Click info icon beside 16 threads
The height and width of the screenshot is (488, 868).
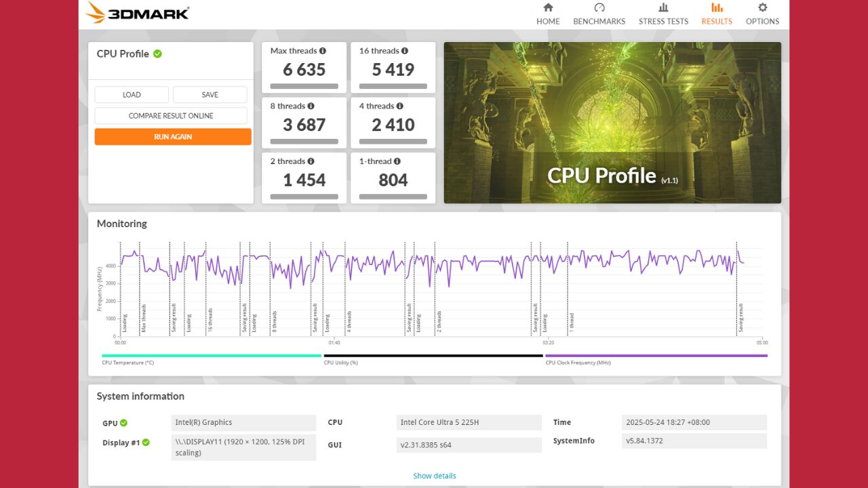click(x=405, y=51)
